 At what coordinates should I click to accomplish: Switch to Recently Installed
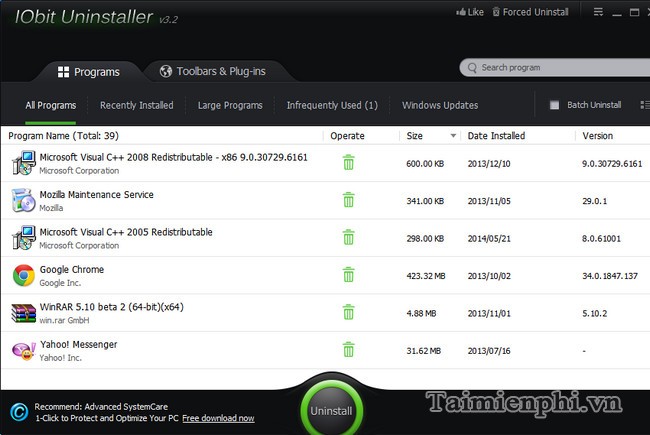click(136, 105)
